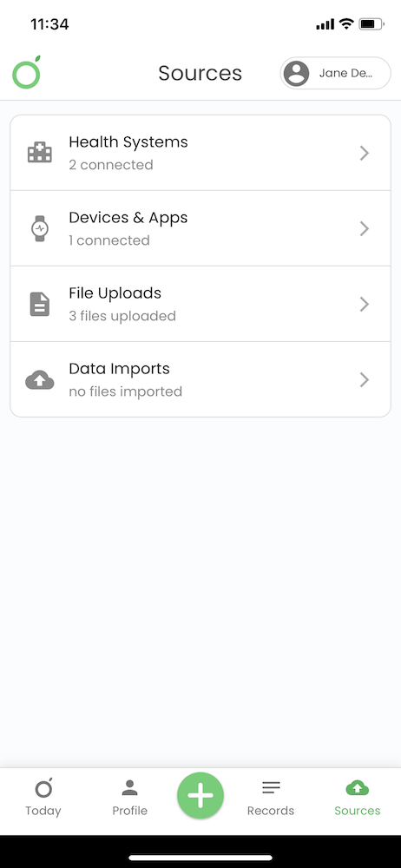Expand Data Imports using its chevron
The width and height of the screenshot is (401, 868).
tap(364, 380)
